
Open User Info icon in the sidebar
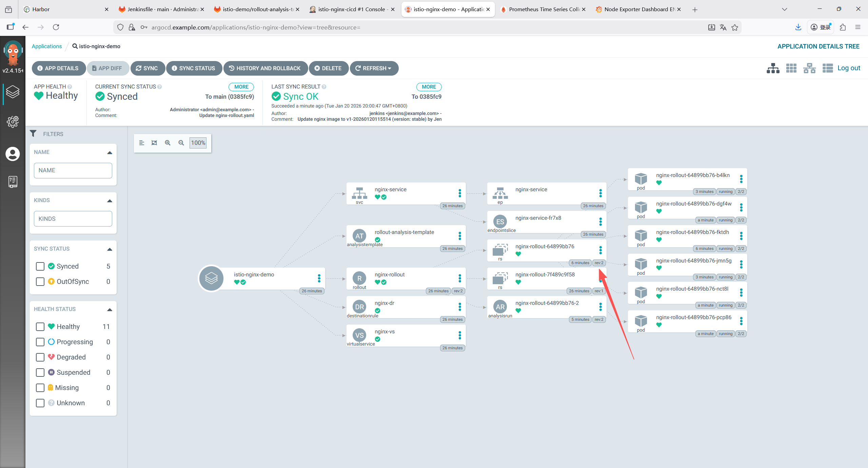[x=13, y=154]
